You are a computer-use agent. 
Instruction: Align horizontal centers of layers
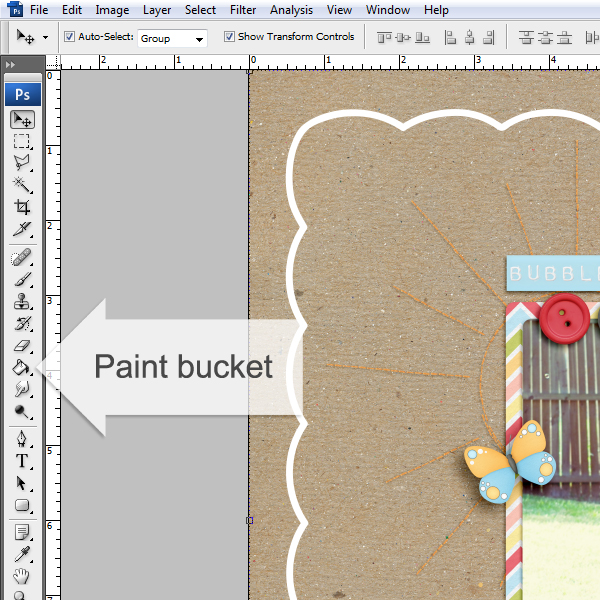coord(470,38)
